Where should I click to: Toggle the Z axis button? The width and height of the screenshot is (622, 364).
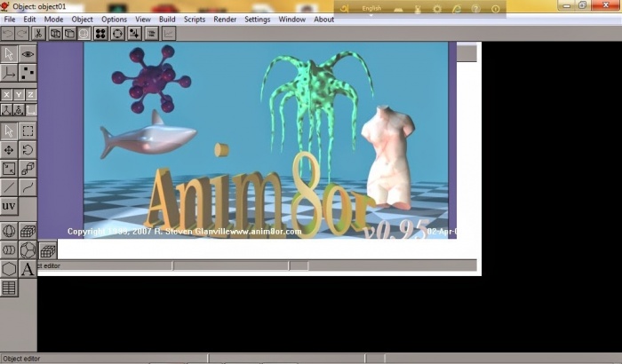point(31,94)
